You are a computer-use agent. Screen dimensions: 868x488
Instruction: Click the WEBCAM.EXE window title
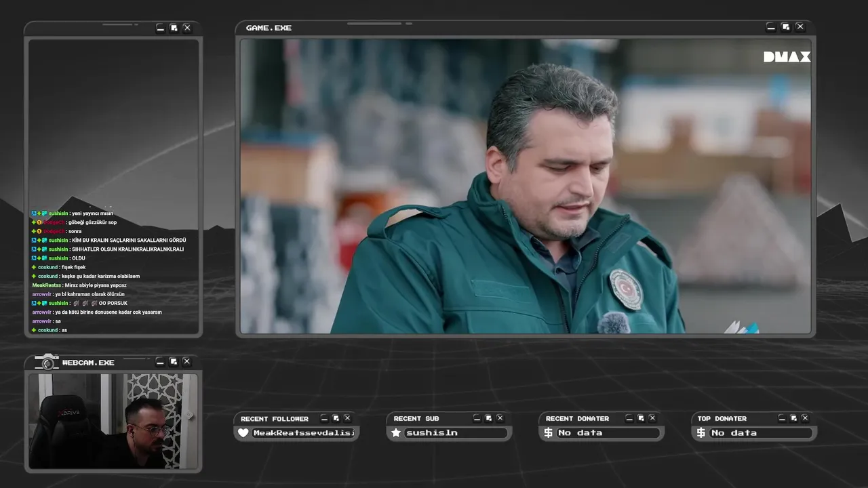[x=88, y=363]
